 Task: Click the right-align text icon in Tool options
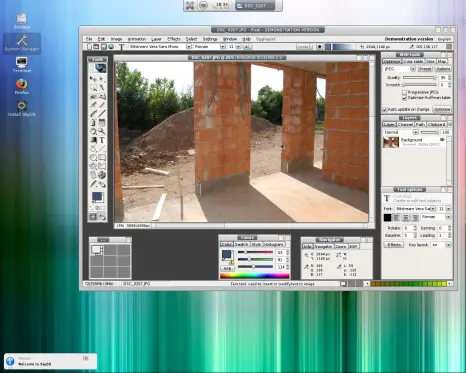pos(414,217)
